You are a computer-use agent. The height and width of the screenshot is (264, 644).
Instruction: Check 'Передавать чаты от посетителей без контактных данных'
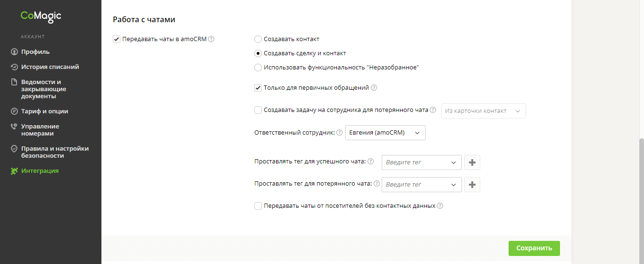tap(258, 206)
